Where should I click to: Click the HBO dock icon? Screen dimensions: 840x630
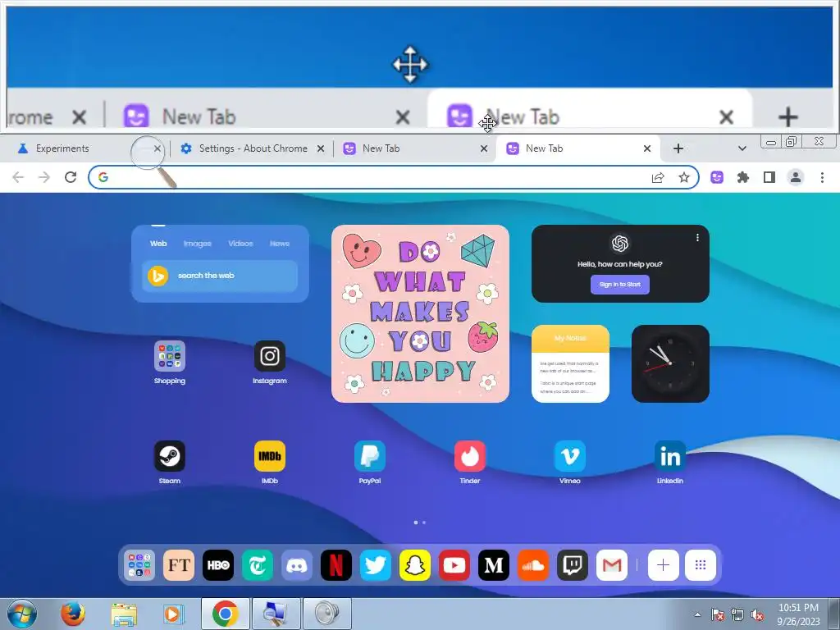tap(218, 565)
